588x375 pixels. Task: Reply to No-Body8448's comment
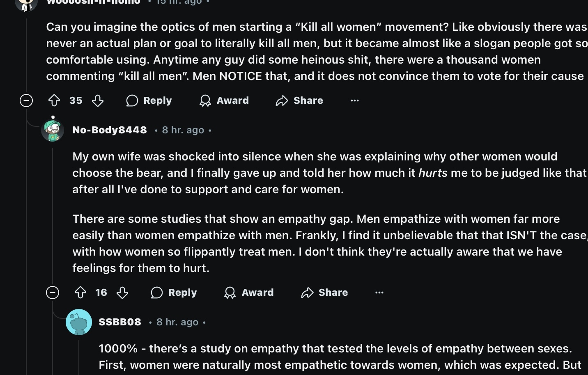point(174,293)
